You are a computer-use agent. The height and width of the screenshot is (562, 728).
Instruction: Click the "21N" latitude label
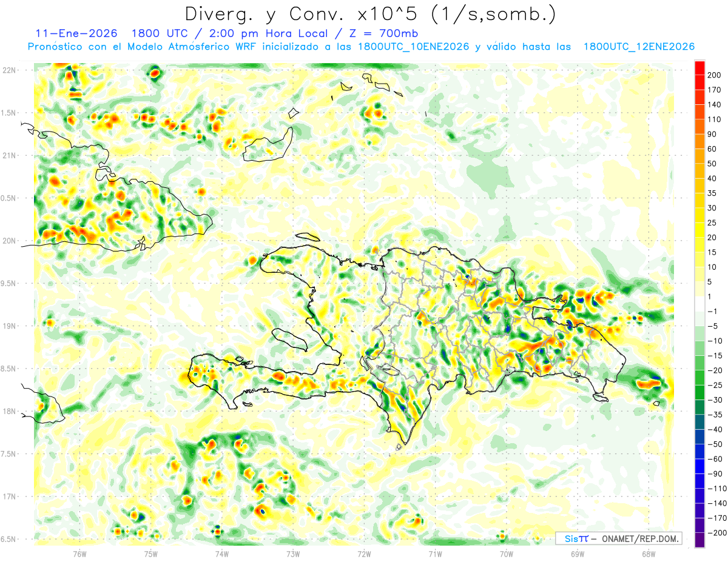[x=9, y=156]
